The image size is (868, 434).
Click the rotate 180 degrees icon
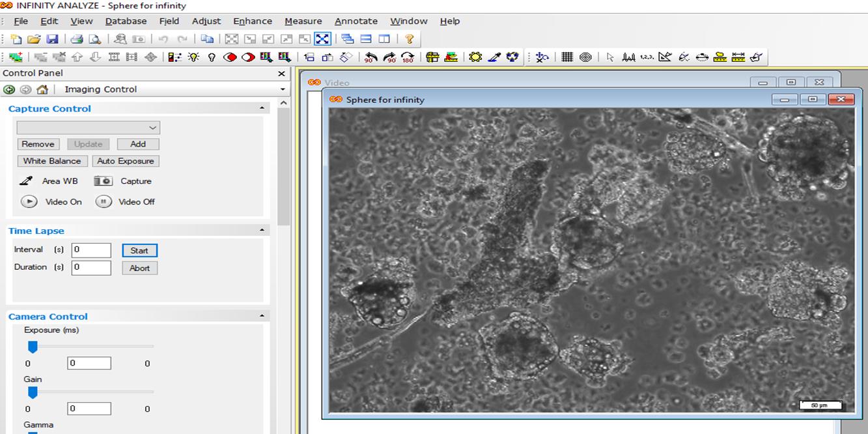coord(408,57)
